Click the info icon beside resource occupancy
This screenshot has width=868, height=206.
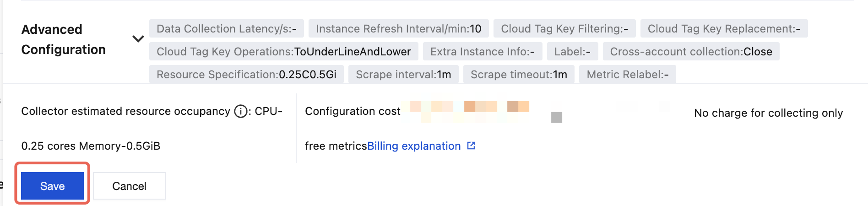click(241, 111)
